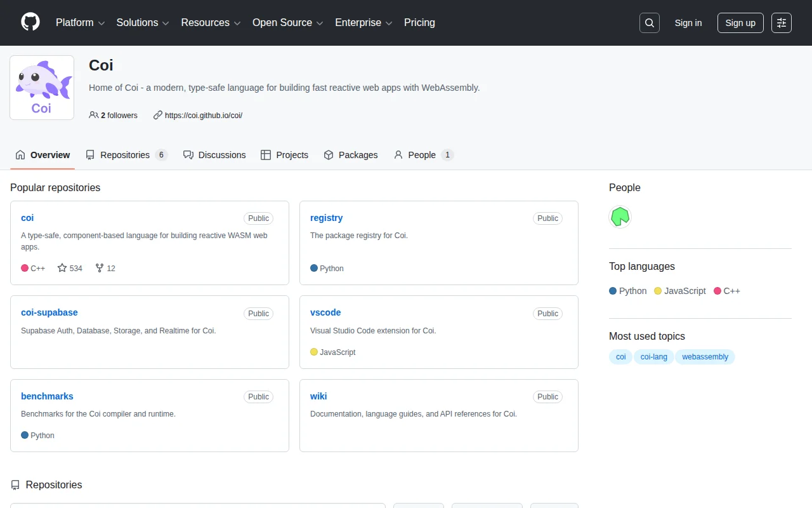The image size is (812, 508).
Task: Open the wiki repository
Action: 318,396
